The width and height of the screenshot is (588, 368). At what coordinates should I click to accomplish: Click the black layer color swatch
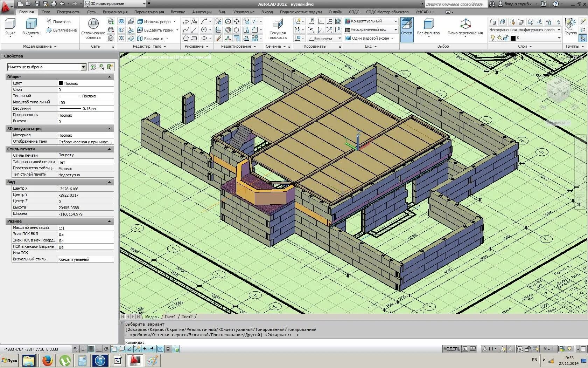click(x=513, y=38)
